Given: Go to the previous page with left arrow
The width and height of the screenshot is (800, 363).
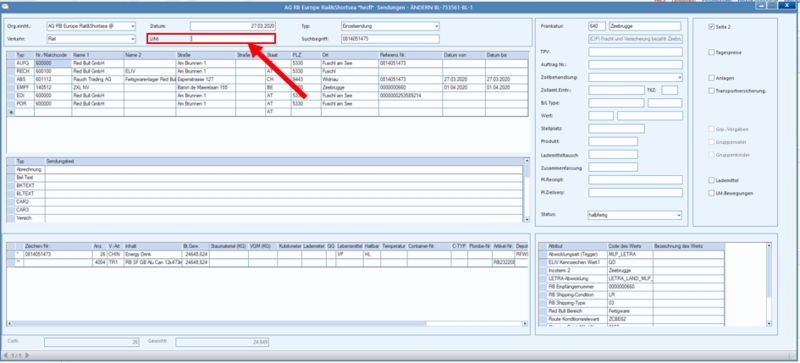Looking at the screenshot, I should [5, 355].
